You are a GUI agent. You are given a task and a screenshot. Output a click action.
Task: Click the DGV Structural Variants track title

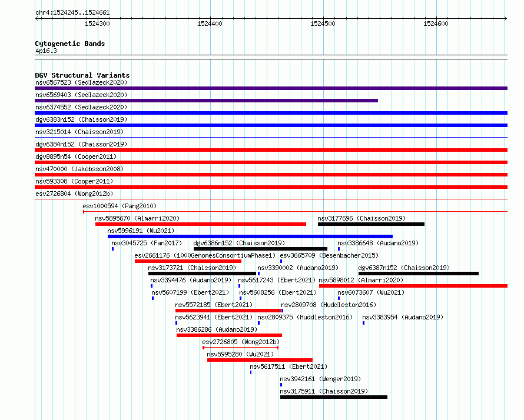point(82,75)
